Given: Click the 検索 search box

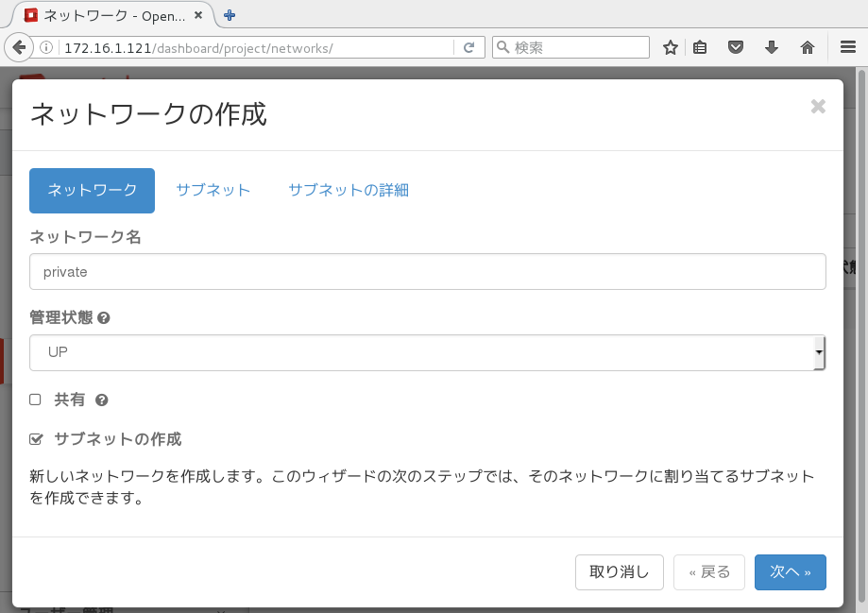Looking at the screenshot, I should click(x=570, y=47).
